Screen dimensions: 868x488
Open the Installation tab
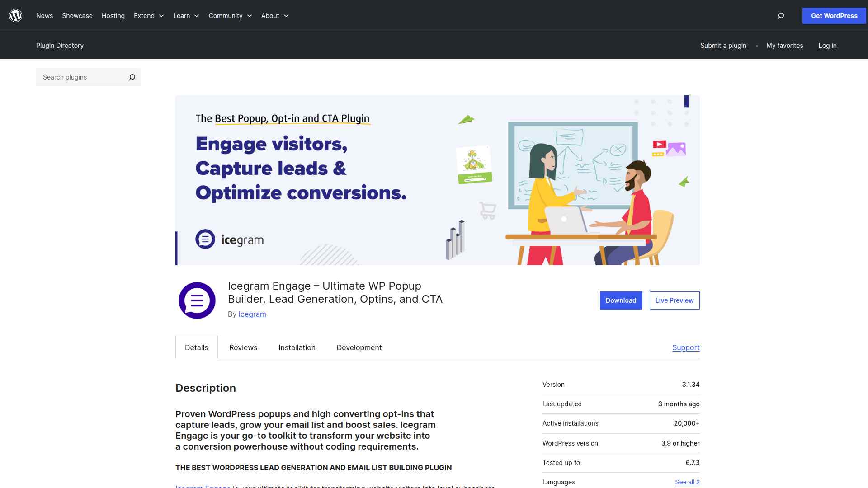point(297,347)
